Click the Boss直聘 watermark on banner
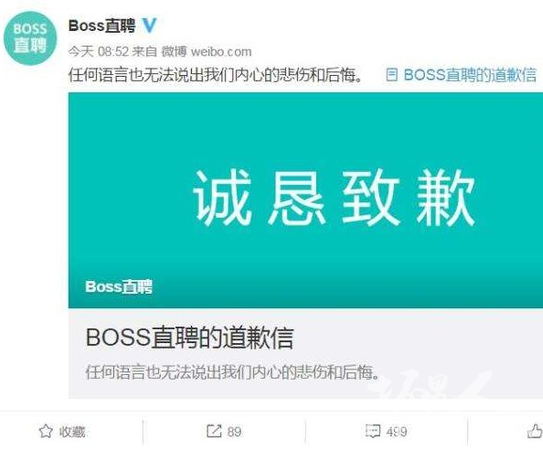 [119, 286]
